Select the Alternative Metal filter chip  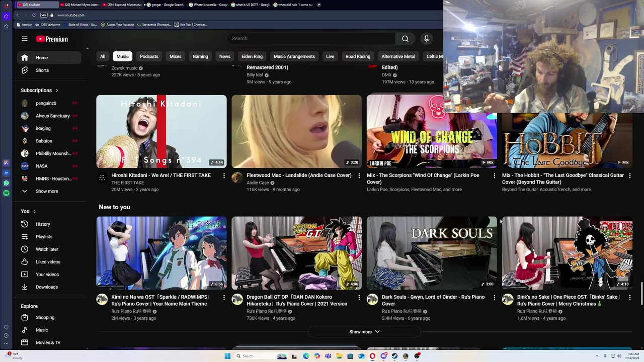coord(398,57)
